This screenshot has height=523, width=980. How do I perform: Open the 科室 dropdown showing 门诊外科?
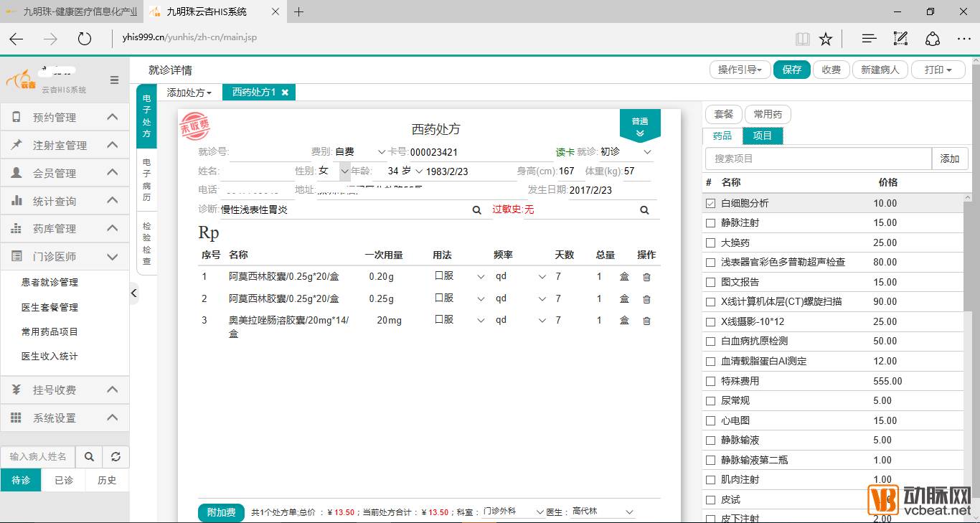pos(514,512)
